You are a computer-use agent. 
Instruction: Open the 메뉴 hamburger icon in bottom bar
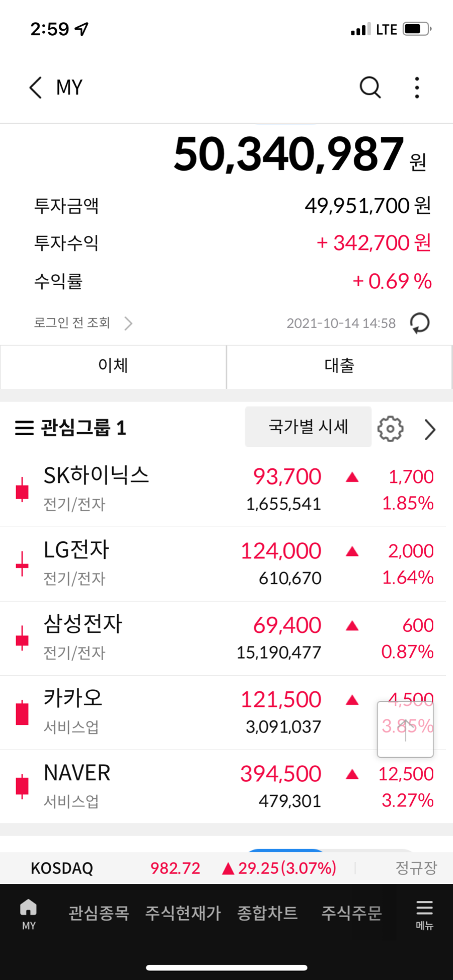coord(424,914)
